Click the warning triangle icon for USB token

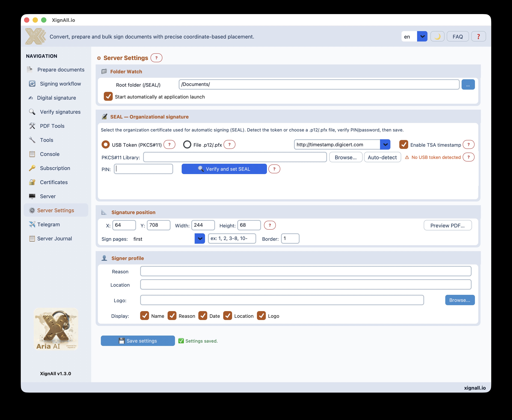coord(407,157)
